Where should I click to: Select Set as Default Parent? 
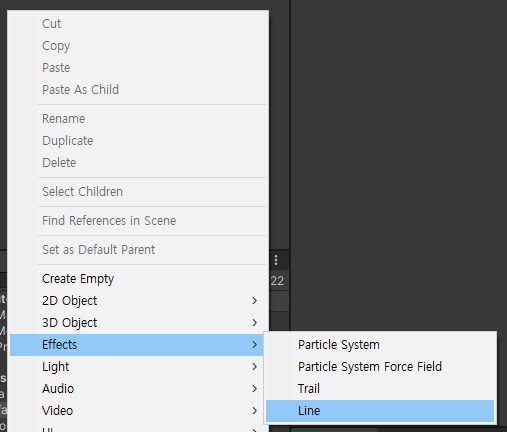click(138, 250)
